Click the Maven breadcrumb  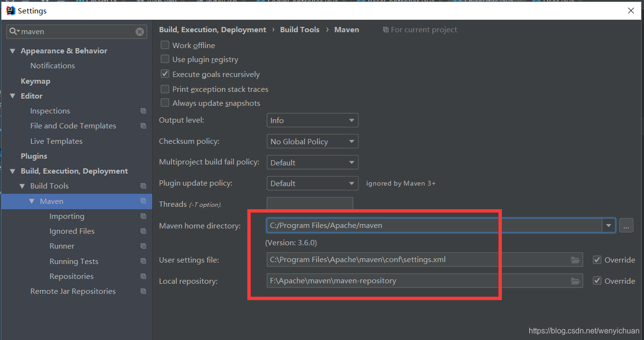point(347,30)
